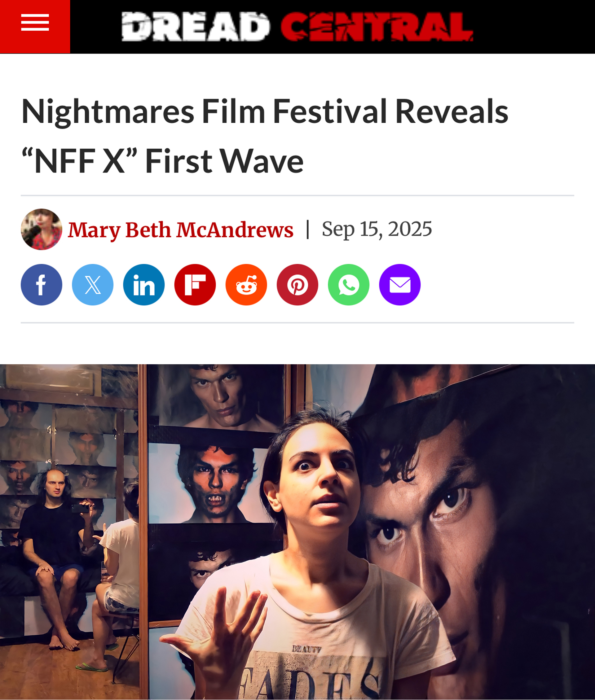Share article on Facebook
Screen dimensions: 595x700
tap(42, 285)
